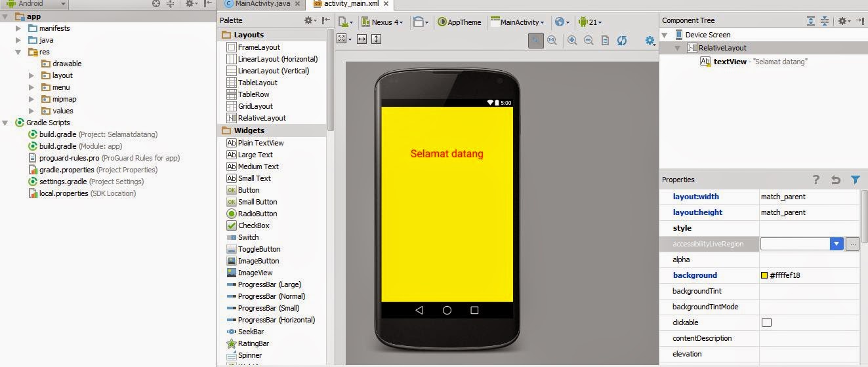Screen dimensions: 868x367
Task: Hide the Component Tree panel
Action: (x=860, y=21)
